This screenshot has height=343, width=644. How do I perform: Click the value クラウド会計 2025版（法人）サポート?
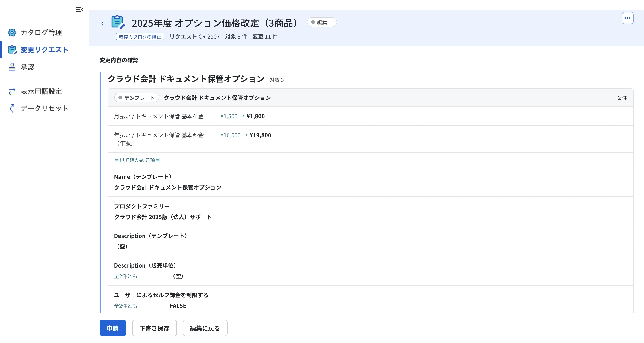click(x=163, y=217)
